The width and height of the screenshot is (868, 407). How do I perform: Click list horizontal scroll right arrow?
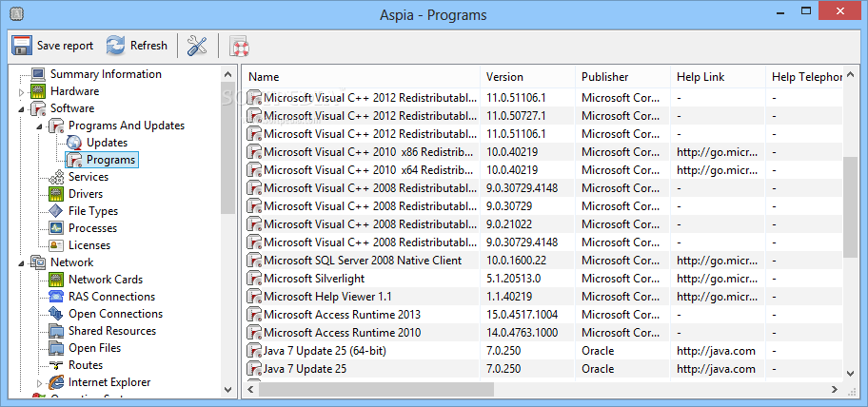tap(835, 390)
